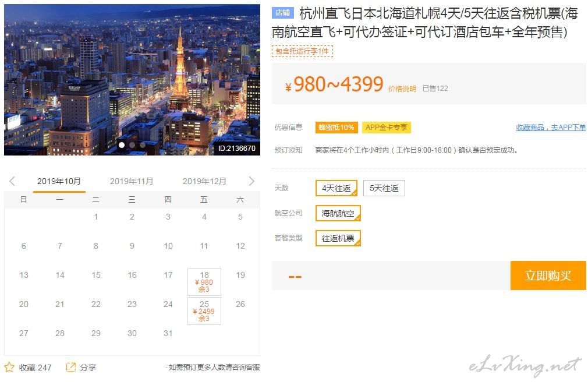Click calendar date 15

click(96, 275)
